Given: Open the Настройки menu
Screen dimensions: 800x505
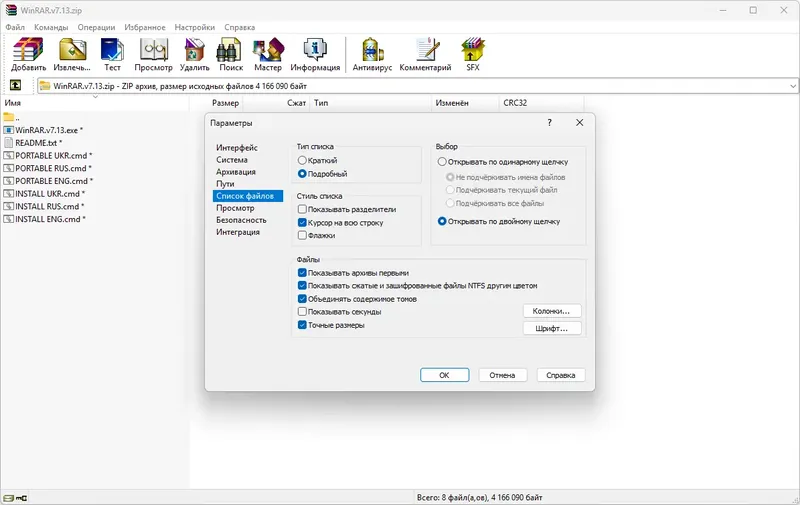Looking at the screenshot, I should (x=194, y=27).
